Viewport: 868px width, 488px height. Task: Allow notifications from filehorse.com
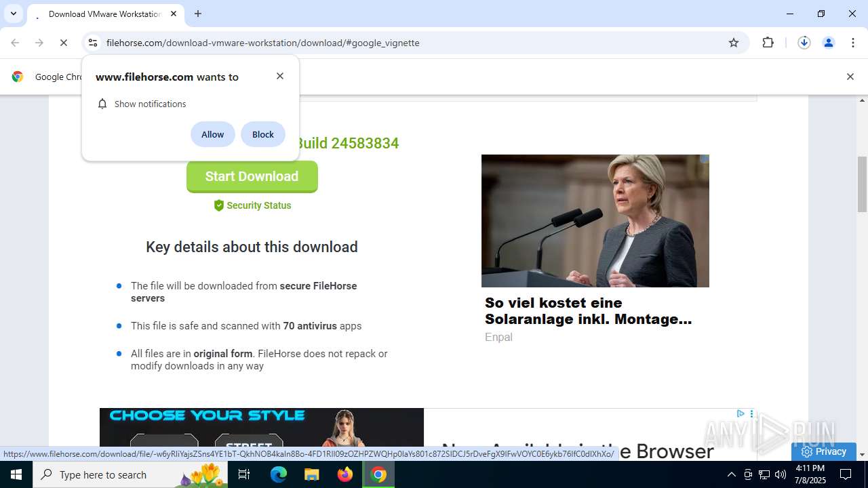click(212, 134)
